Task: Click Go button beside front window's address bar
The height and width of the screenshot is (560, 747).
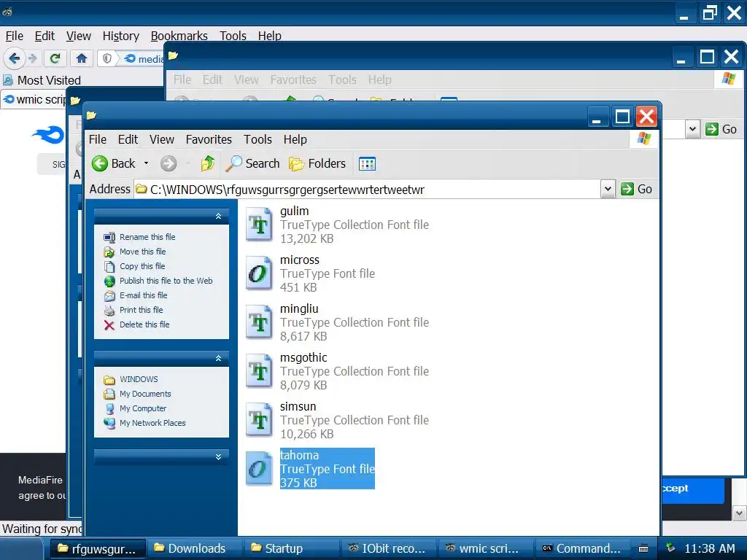Action: pyautogui.click(x=636, y=189)
